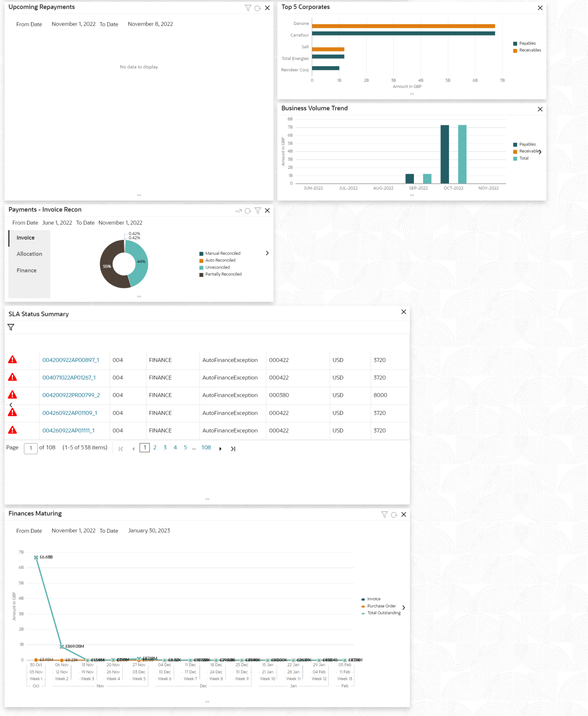Screen dimensions: 588x716
Task: Open filter in Upcoming Repayments widget
Action: (x=248, y=8)
